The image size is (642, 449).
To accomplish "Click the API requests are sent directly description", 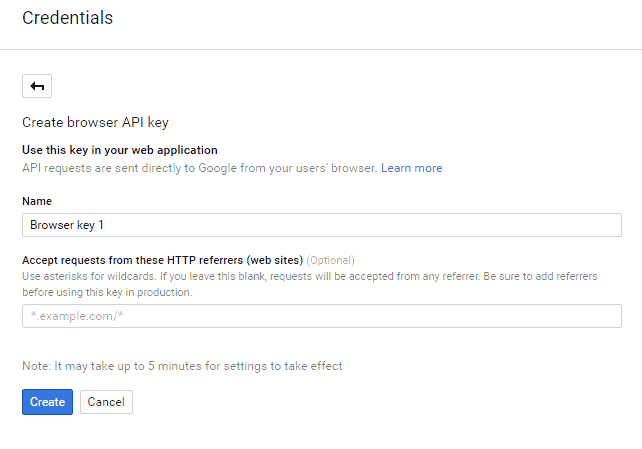I will [199, 168].
